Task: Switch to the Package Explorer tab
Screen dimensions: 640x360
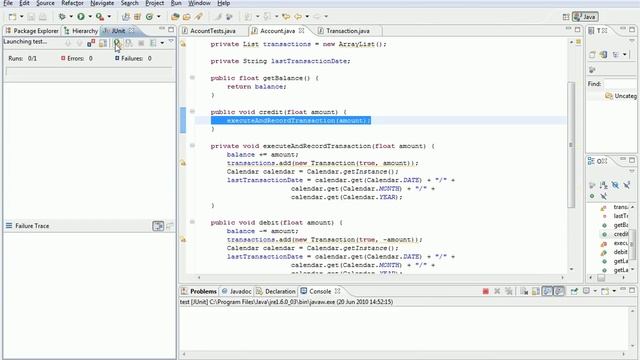Action: tap(32, 31)
